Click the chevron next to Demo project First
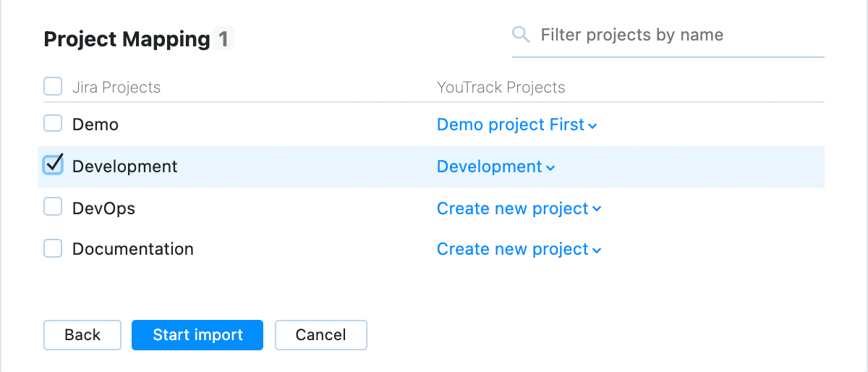Image resolution: width=868 pixels, height=372 pixels. tap(592, 126)
